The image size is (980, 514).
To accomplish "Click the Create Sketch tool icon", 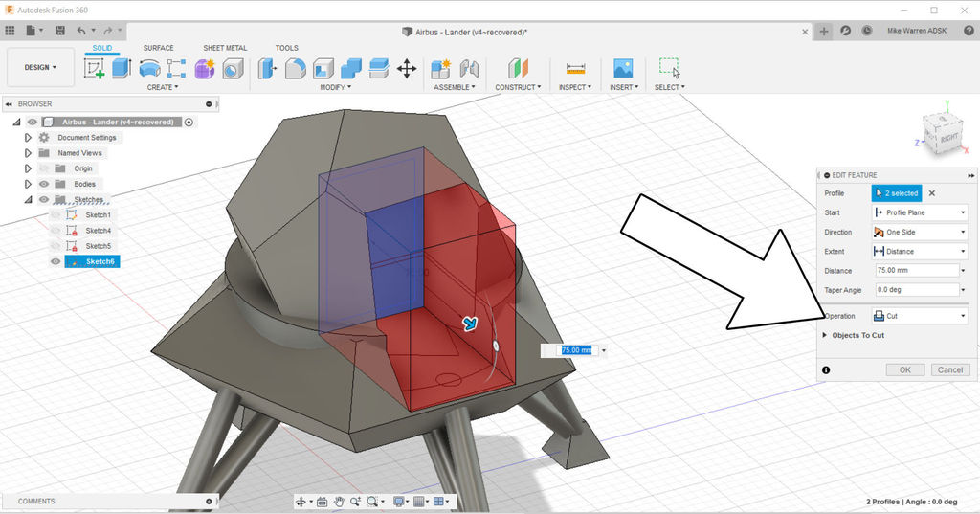I will (x=94, y=69).
